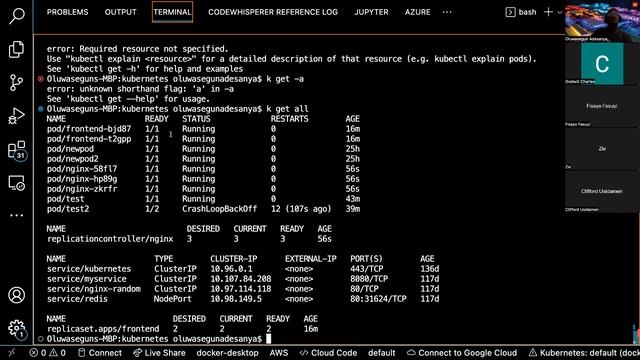Click service/redis text
The height and width of the screenshot is (360, 640).
coord(77,299)
